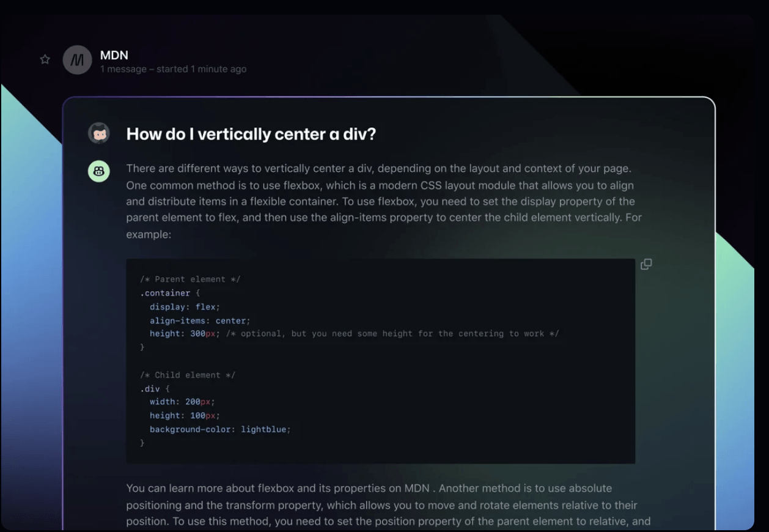Star the MDN conversation

coord(45,59)
